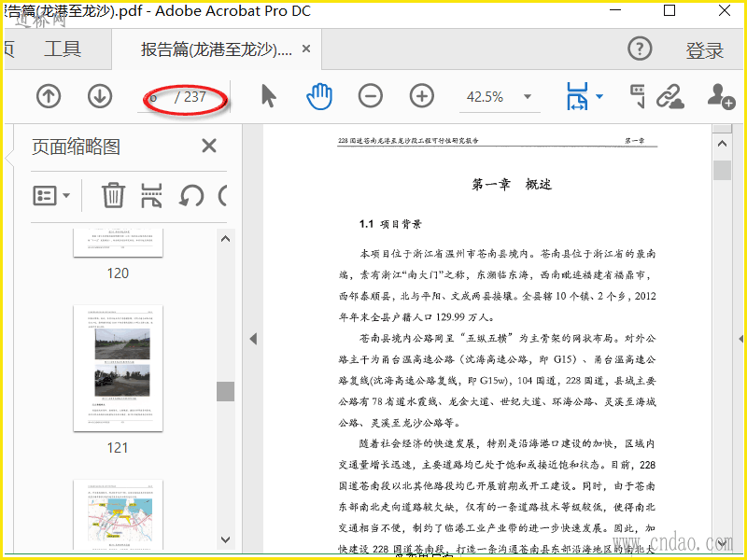
Task: Select the arrow selection tool
Action: [269, 96]
